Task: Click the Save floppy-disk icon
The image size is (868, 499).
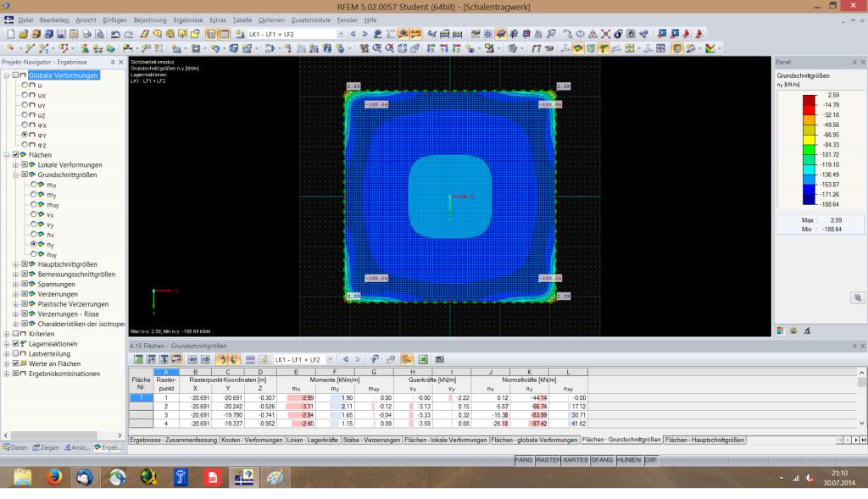Action: 61,34
